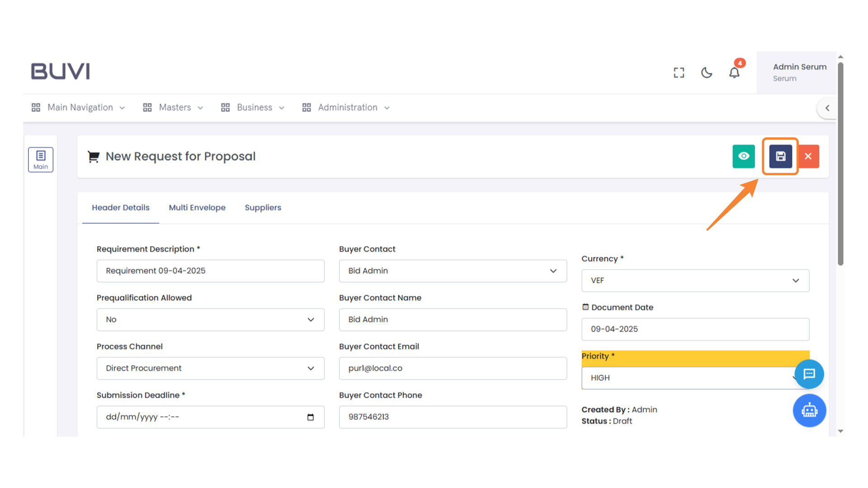Open calendar picker in Submission Deadline
Viewport: 868px width, 488px height.
pos(311,417)
